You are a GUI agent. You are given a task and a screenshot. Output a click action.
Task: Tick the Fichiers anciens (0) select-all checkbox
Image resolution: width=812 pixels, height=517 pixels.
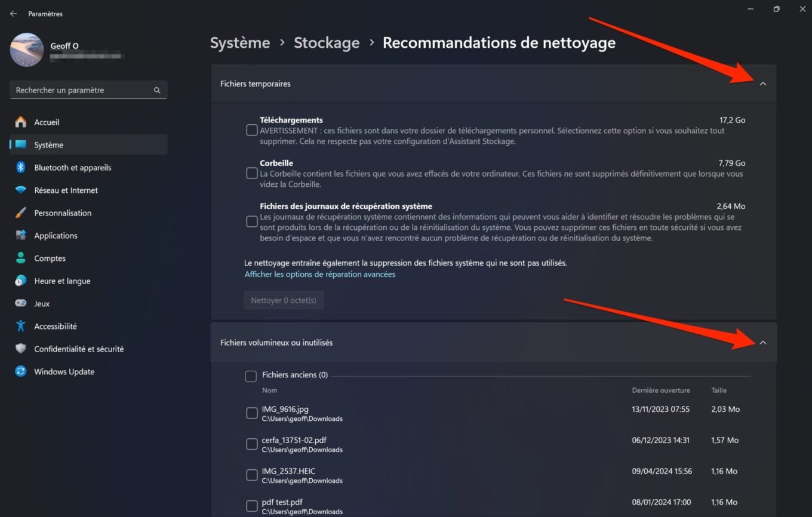251,376
